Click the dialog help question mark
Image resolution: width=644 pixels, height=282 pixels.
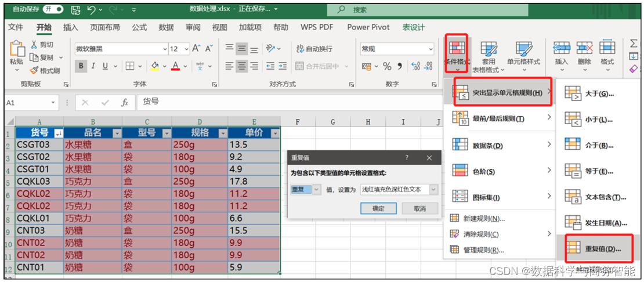[x=407, y=158]
